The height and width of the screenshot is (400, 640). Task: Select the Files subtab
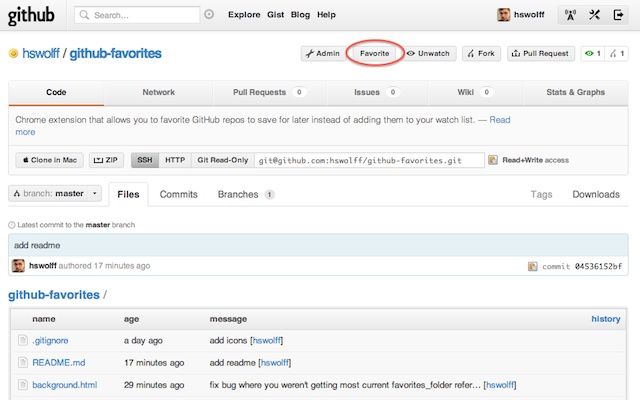128,194
